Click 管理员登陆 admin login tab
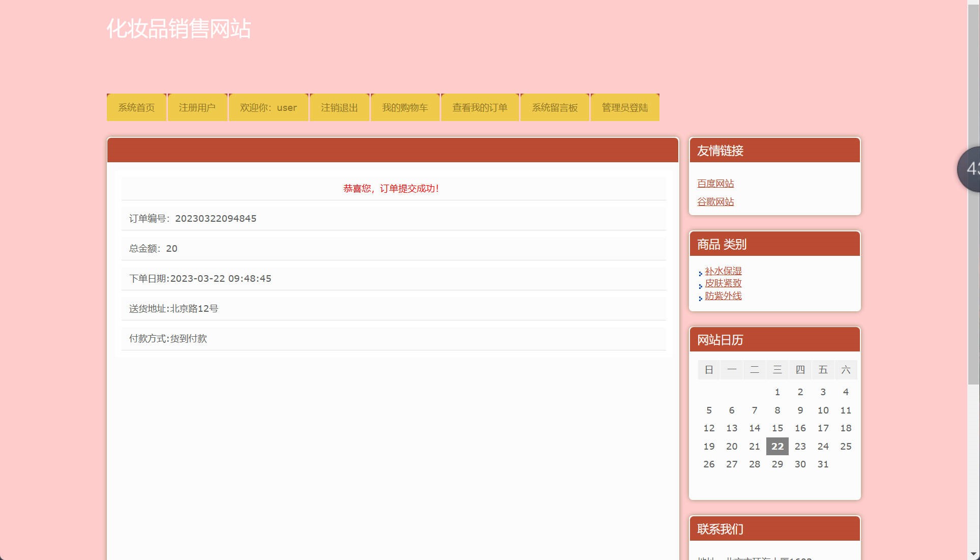The width and height of the screenshot is (980, 560). pyautogui.click(x=624, y=107)
